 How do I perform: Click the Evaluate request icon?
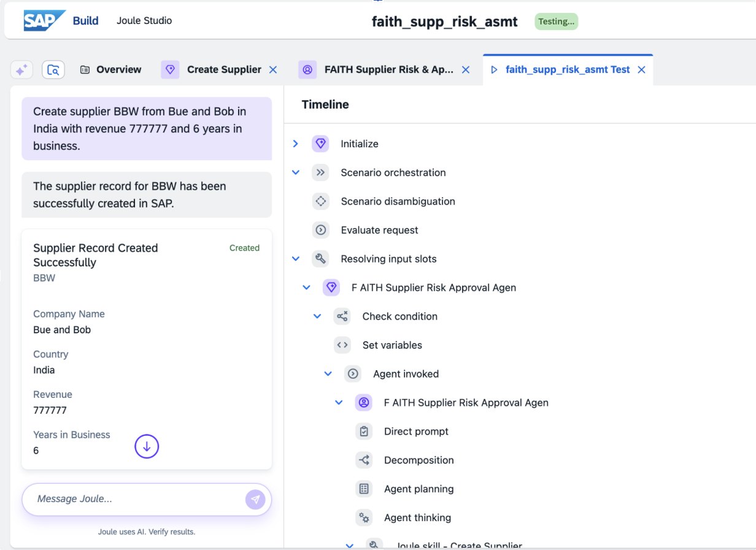[x=320, y=230]
